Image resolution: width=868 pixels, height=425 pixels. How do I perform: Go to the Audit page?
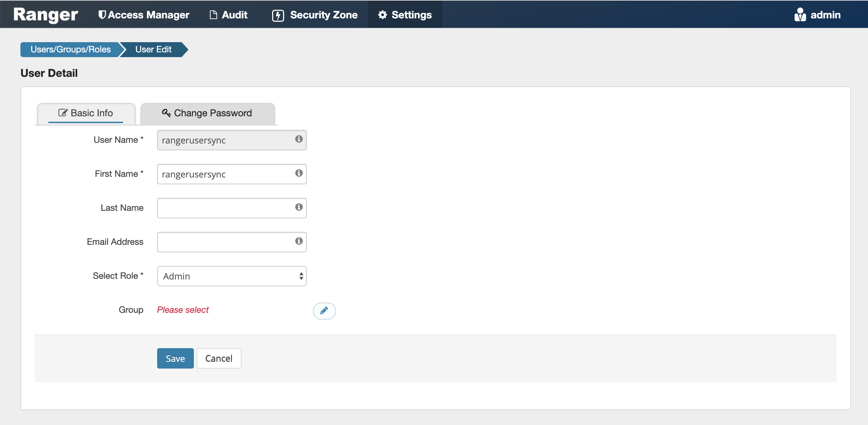(229, 15)
